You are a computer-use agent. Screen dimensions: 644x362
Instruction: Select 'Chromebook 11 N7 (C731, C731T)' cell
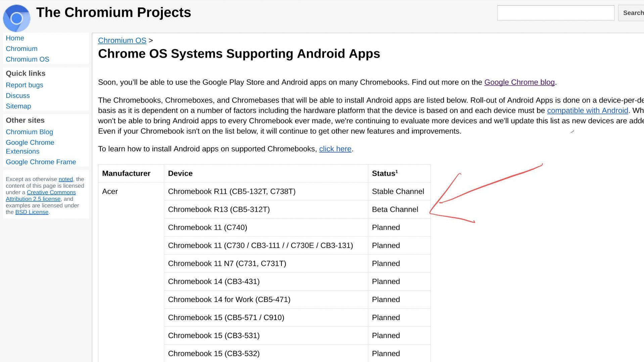click(x=266, y=264)
